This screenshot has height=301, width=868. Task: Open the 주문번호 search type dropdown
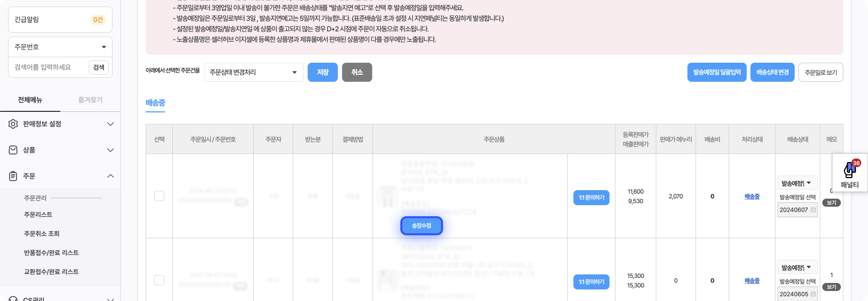point(60,47)
